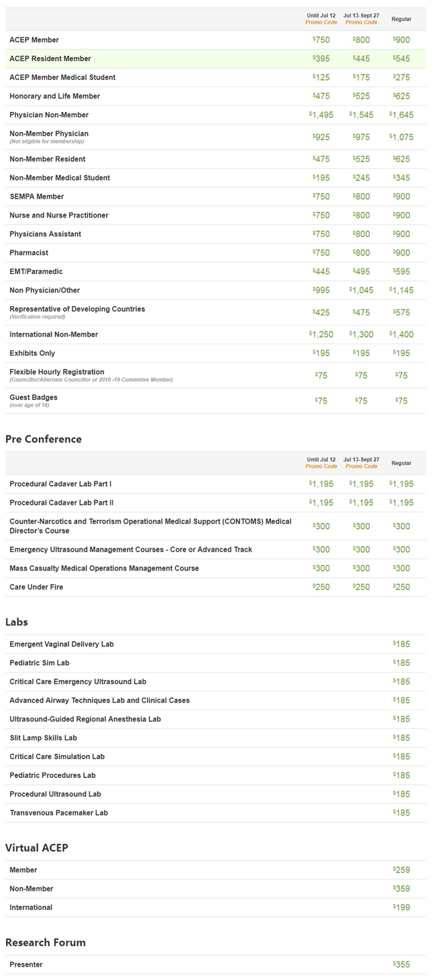This screenshot has height=980, width=436.
Task: Select Critical Care Emergency Ultrasound Lab label
Action: point(78,683)
